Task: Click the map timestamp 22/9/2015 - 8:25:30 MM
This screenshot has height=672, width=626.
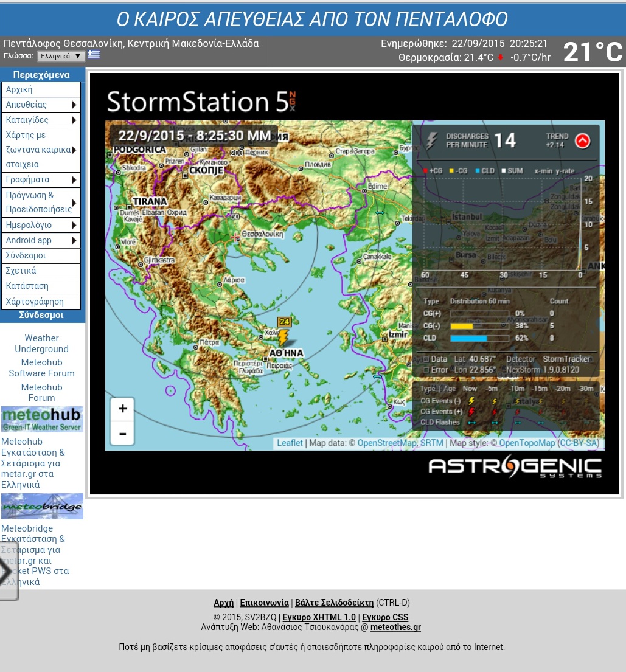Action: 195,136
